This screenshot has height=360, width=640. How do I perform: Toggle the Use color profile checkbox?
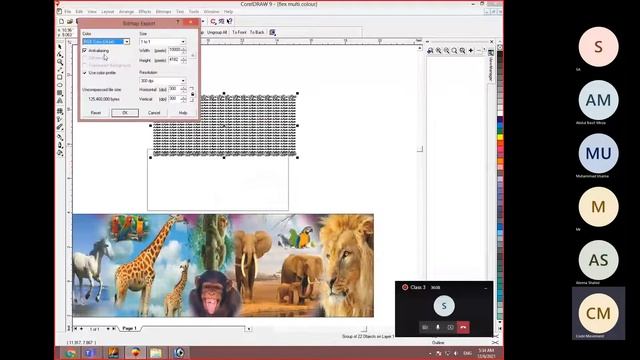[x=85, y=73]
